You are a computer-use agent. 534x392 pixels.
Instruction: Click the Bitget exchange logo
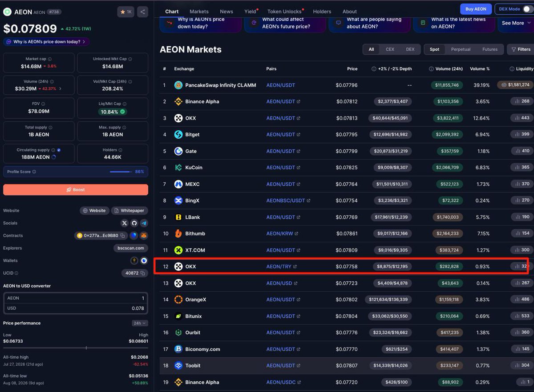click(x=178, y=134)
